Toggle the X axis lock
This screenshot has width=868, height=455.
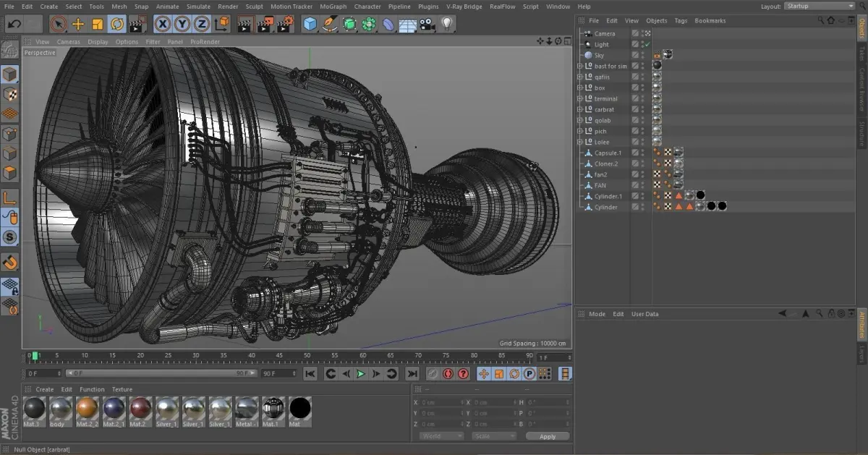163,25
